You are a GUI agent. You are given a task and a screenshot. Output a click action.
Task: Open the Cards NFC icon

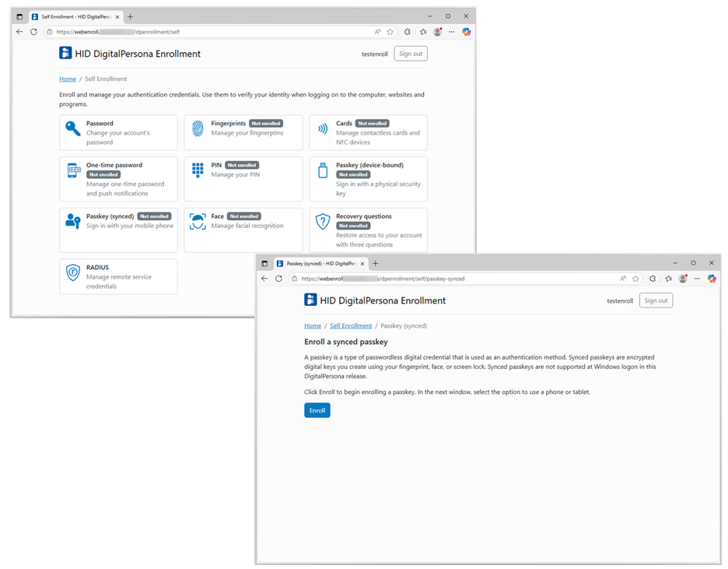pos(323,129)
